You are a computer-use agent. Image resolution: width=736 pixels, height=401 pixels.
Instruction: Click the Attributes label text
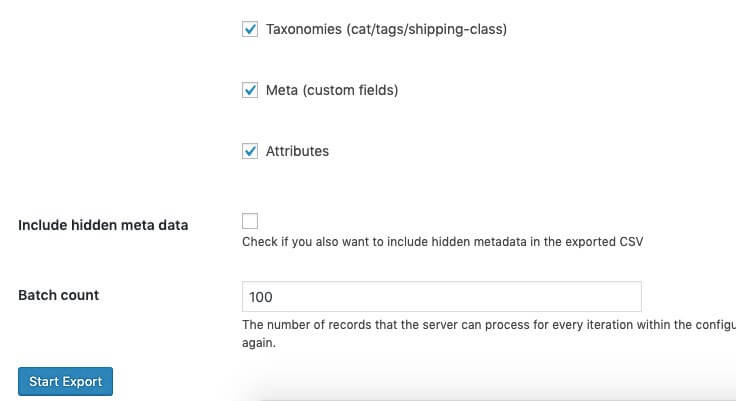click(x=297, y=151)
